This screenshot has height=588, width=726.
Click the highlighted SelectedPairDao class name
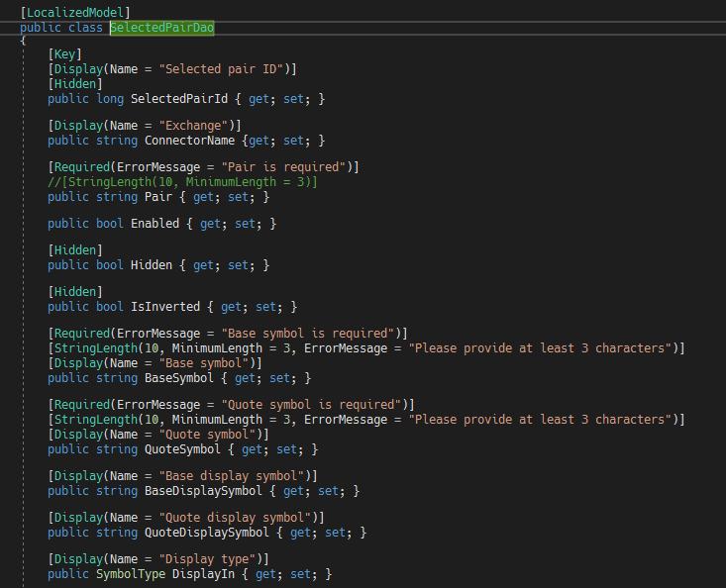coord(162,28)
